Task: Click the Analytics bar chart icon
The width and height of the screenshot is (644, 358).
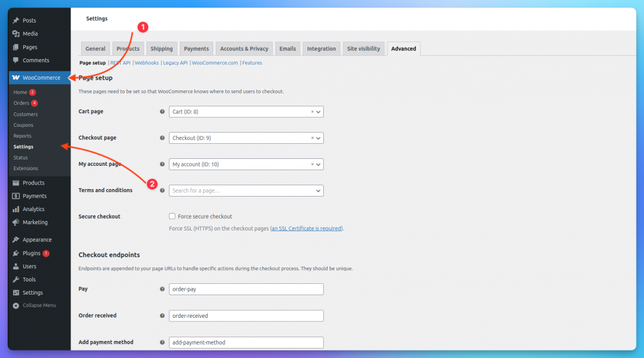Action: [16, 209]
